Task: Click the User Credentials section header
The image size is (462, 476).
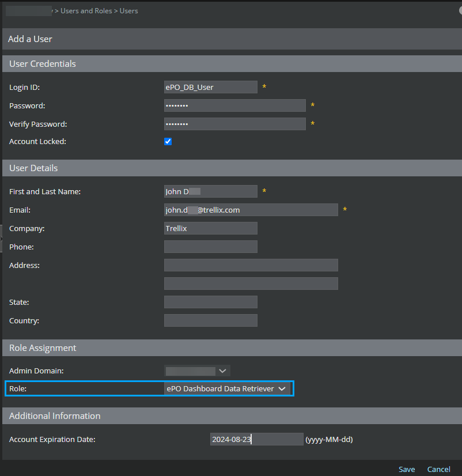Action: (232, 64)
